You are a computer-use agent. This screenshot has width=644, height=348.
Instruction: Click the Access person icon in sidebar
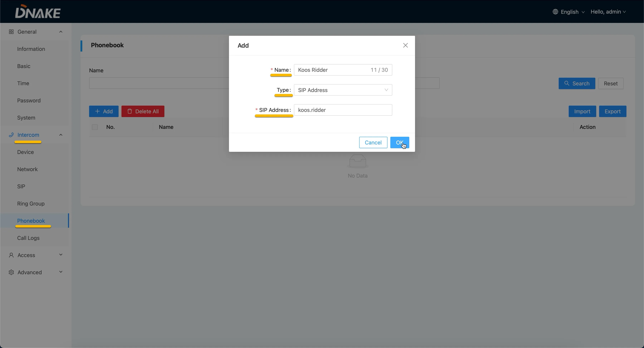[x=11, y=255]
